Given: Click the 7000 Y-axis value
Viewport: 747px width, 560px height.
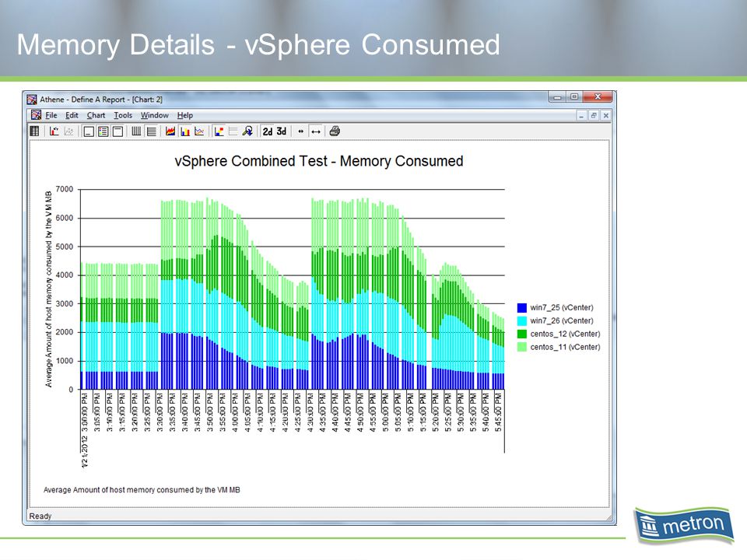Looking at the screenshot, I should [65, 189].
